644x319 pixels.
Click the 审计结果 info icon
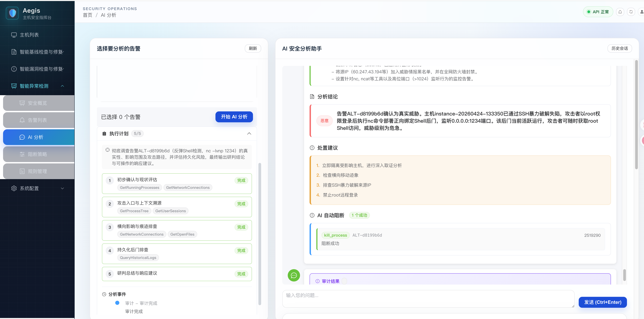318,281
